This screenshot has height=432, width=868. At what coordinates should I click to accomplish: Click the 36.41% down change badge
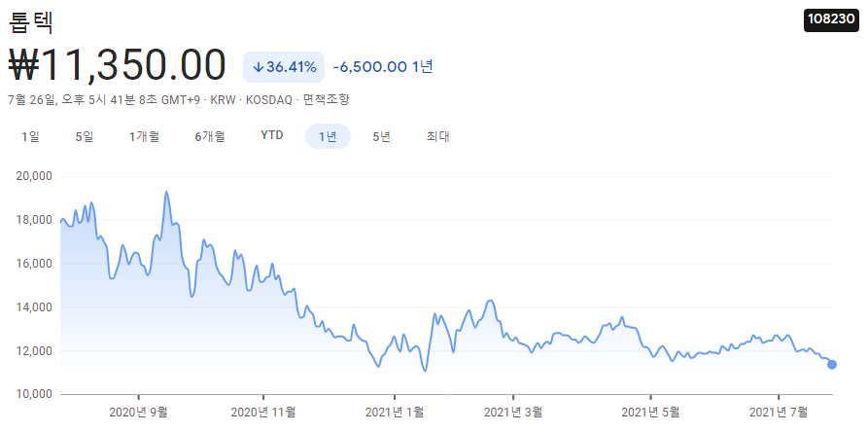click(284, 67)
